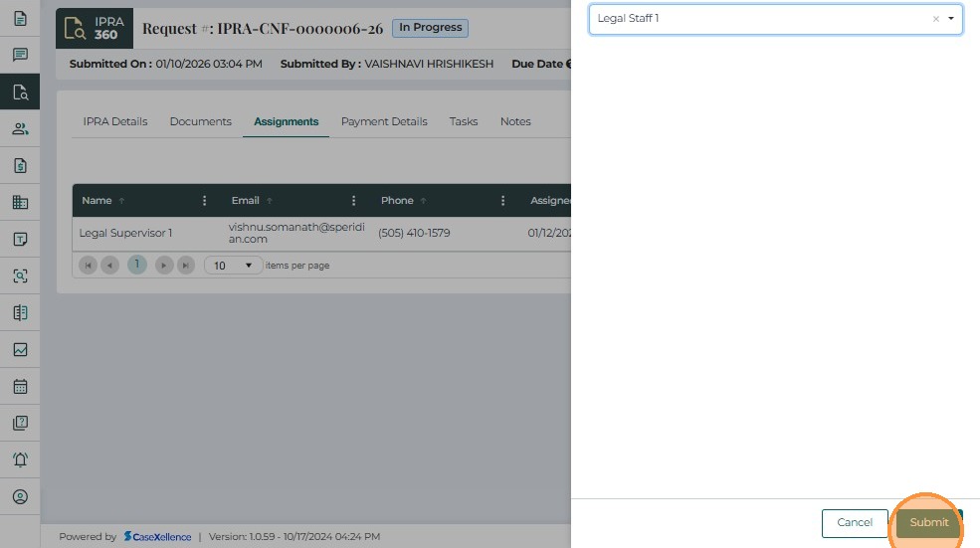Switch to Documents tab
The width and height of the screenshot is (980, 548).
pyautogui.click(x=201, y=122)
